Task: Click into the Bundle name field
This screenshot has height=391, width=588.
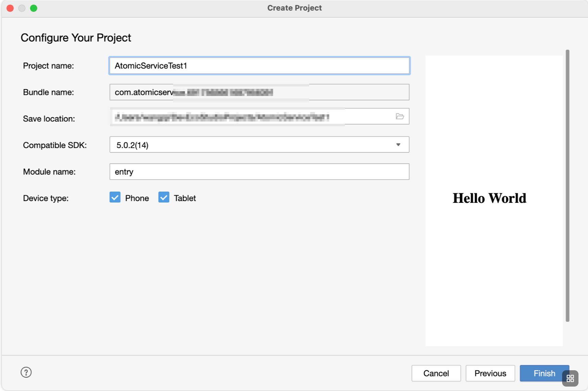Action: click(x=259, y=92)
